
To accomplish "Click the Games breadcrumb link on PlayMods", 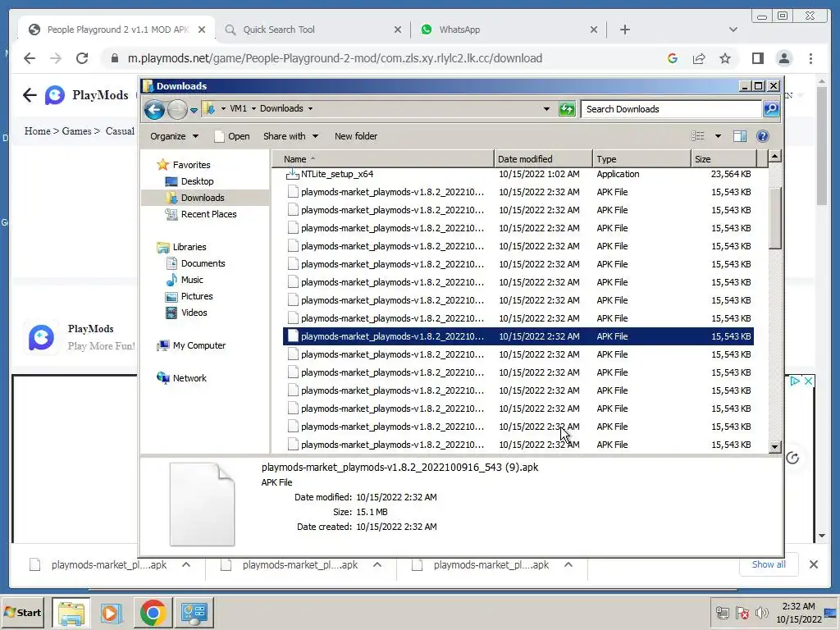I will click(x=76, y=131).
